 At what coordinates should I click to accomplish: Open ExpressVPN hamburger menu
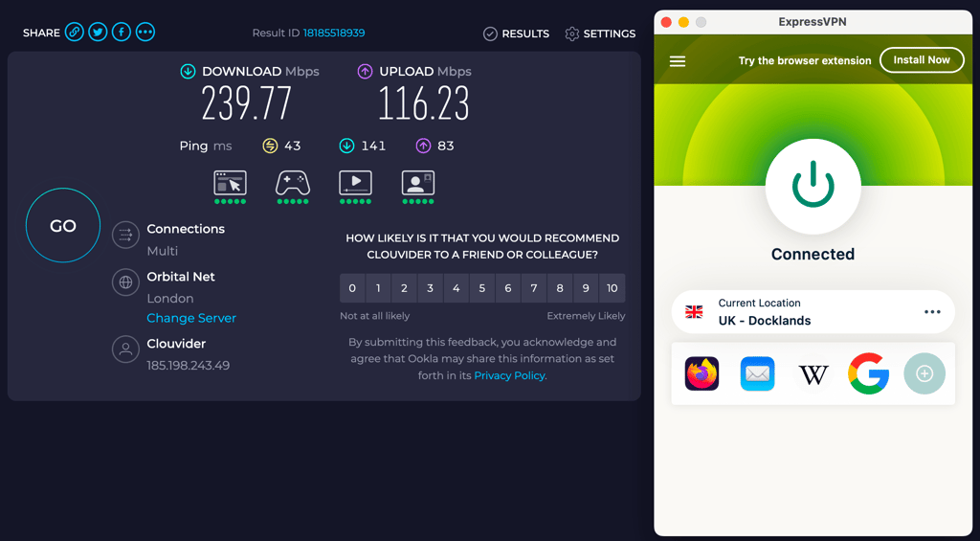click(x=678, y=61)
